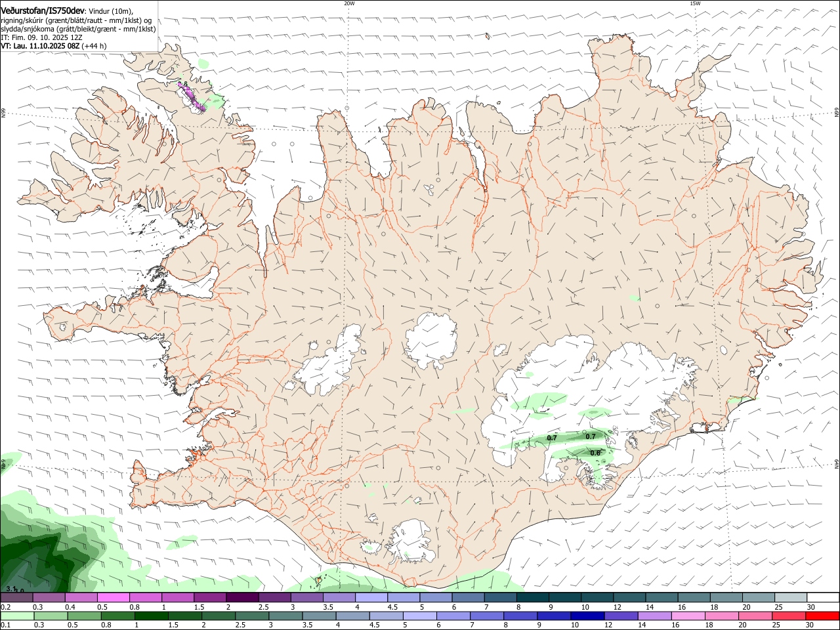This screenshot has height=630, width=840.
Task: Click the 20W longitude label at top
Action: point(349,3)
